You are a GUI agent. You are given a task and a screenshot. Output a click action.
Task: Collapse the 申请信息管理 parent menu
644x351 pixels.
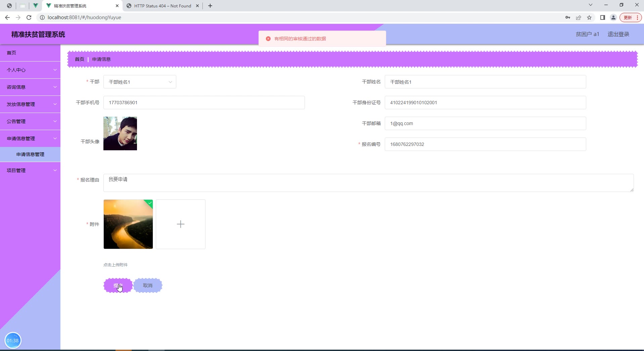[30, 139]
